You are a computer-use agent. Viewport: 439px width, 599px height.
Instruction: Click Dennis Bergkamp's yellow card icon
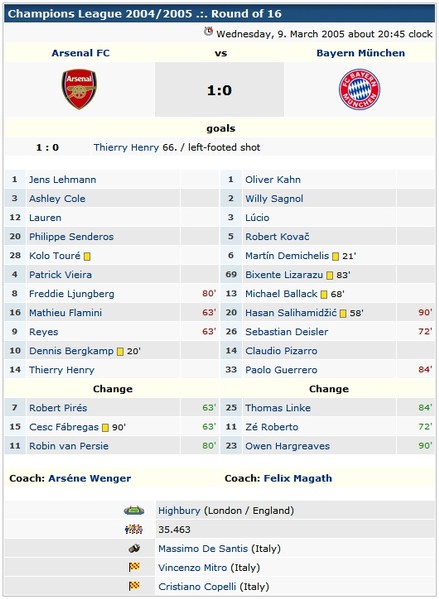(120, 351)
